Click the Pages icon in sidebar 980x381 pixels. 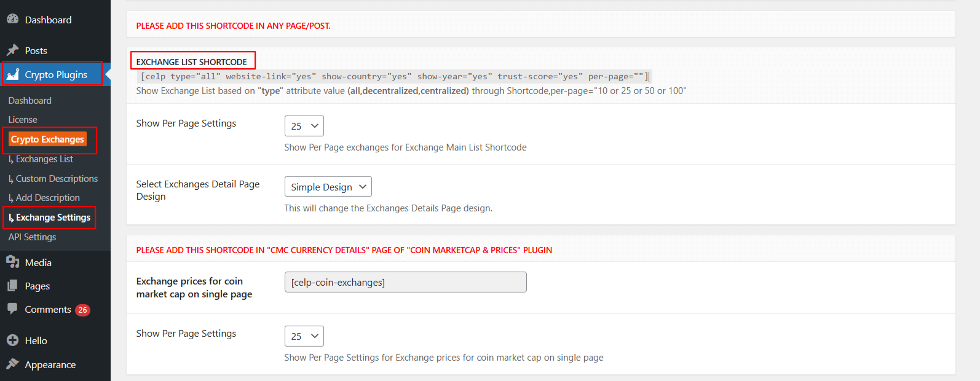pyautogui.click(x=12, y=286)
